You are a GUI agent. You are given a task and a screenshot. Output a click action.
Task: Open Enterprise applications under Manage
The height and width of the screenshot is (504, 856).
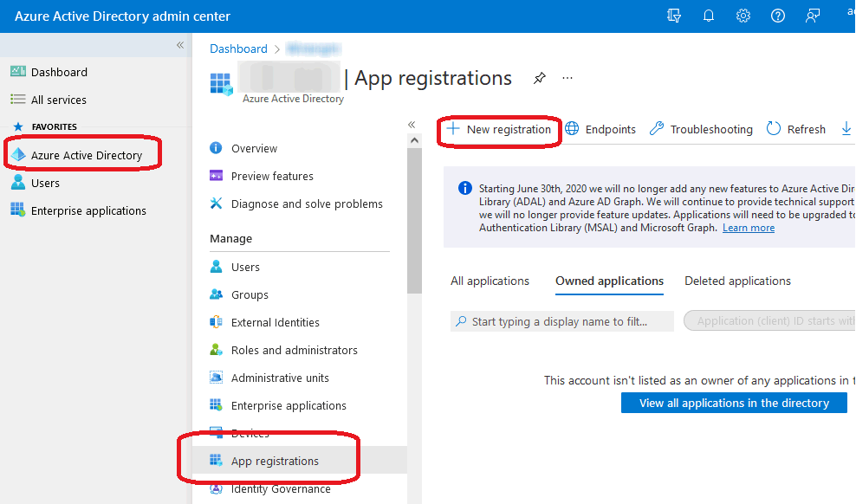(289, 406)
